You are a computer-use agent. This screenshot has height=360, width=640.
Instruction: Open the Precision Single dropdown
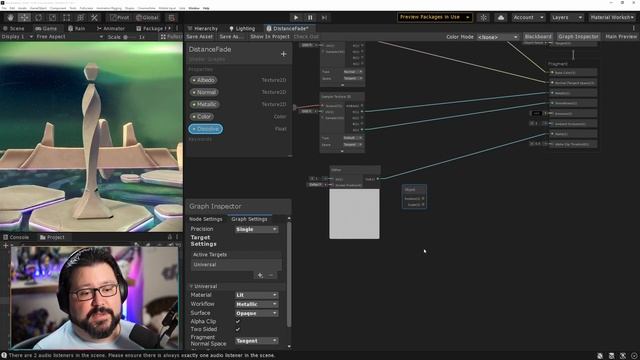tap(256, 229)
